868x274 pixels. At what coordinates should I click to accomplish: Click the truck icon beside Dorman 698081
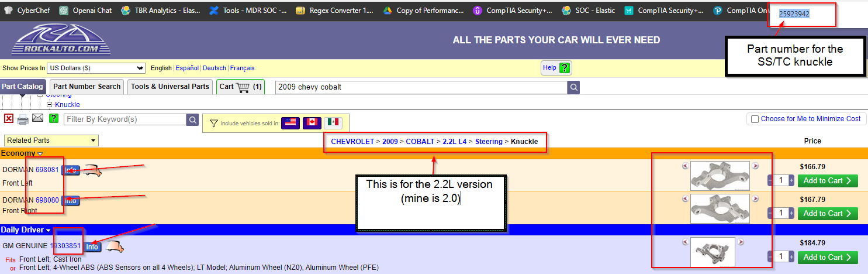coord(91,170)
